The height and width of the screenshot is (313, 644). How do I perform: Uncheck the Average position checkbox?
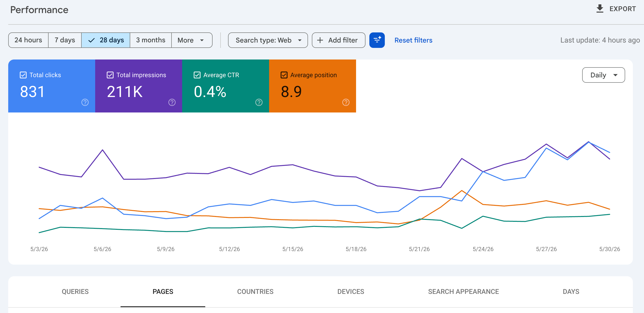point(284,75)
